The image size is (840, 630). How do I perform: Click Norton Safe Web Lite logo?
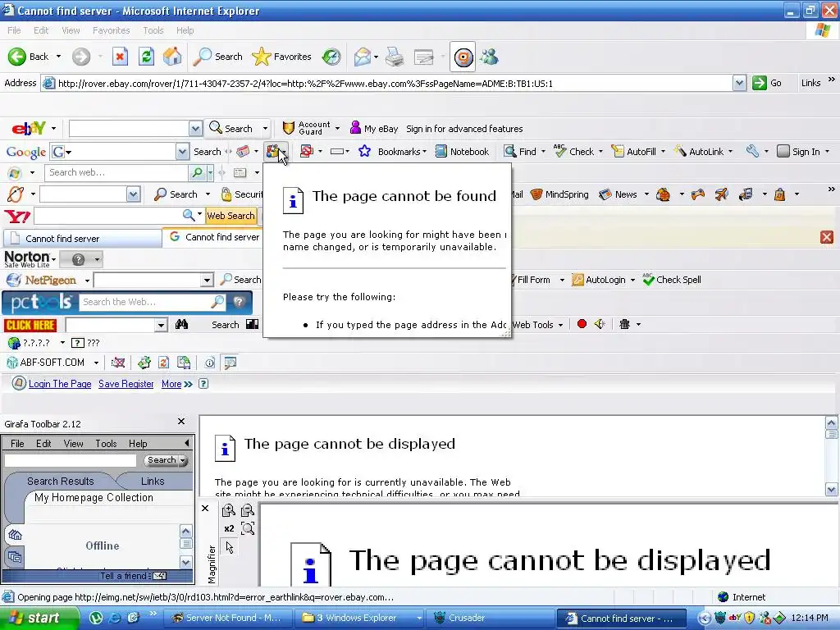pyautogui.click(x=27, y=259)
